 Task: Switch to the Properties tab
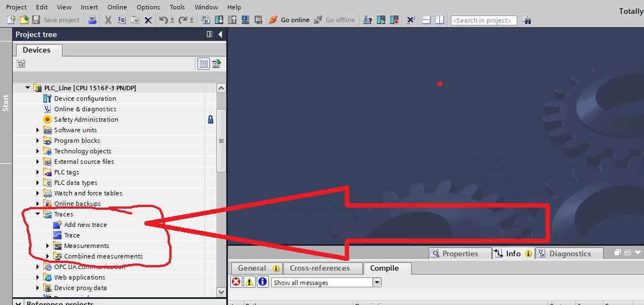[x=460, y=254]
